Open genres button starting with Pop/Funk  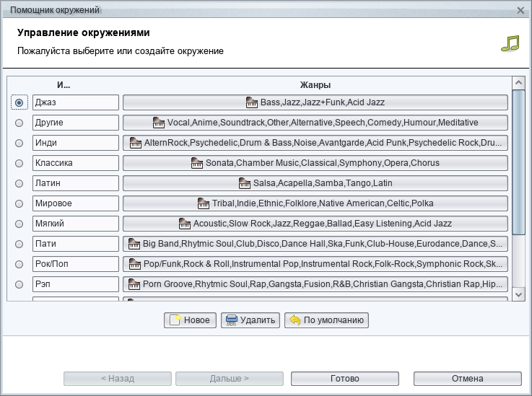click(x=315, y=264)
